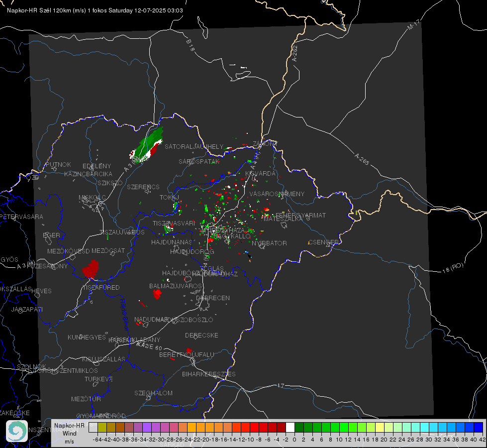Click the pale yellow legend swatch above value 18
This screenshot has width=487, height=448.
coord(380,427)
